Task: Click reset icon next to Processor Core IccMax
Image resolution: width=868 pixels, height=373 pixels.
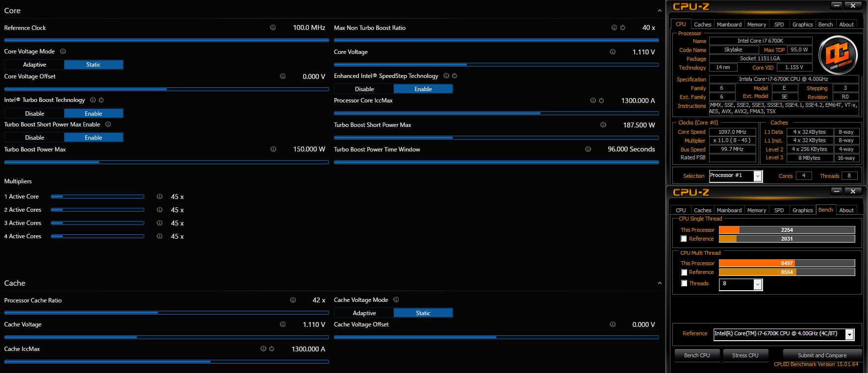Action: pos(601,100)
